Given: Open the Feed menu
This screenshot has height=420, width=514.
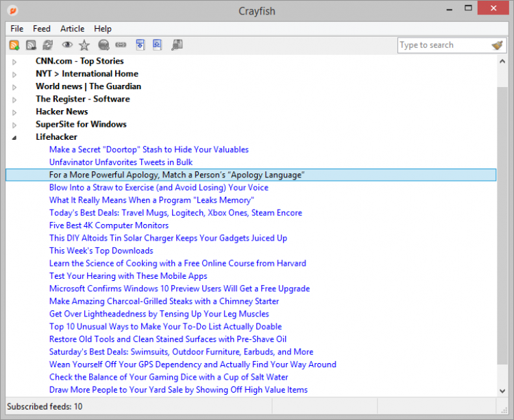Looking at the screenshot, I should (x=42, y=29).
